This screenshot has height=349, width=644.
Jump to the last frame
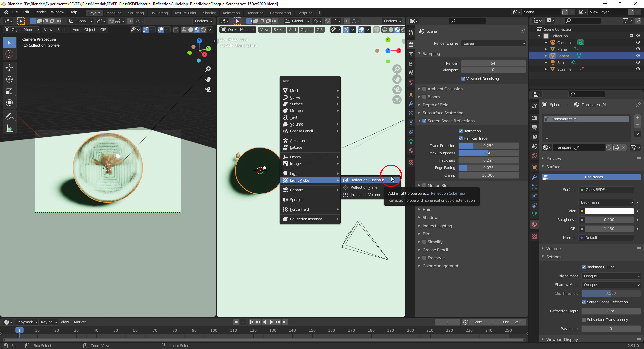pos(285,322)
